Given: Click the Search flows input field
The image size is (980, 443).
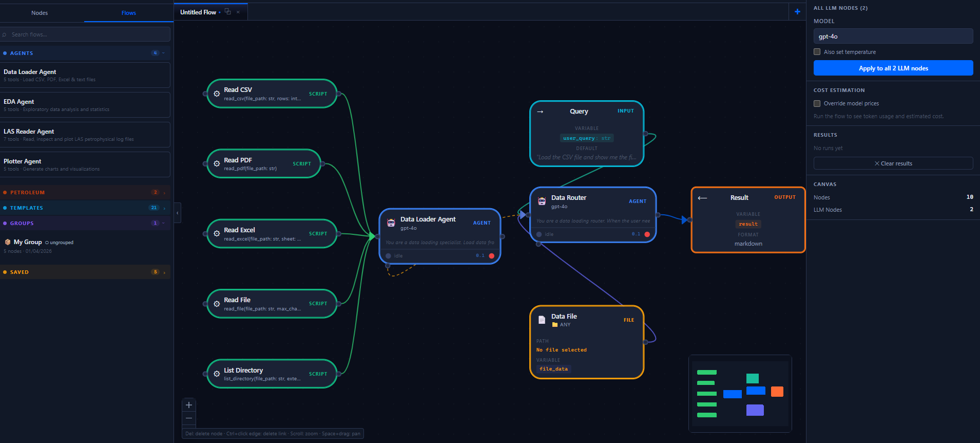Looking at the screenshot, I should tap(85, 34).
